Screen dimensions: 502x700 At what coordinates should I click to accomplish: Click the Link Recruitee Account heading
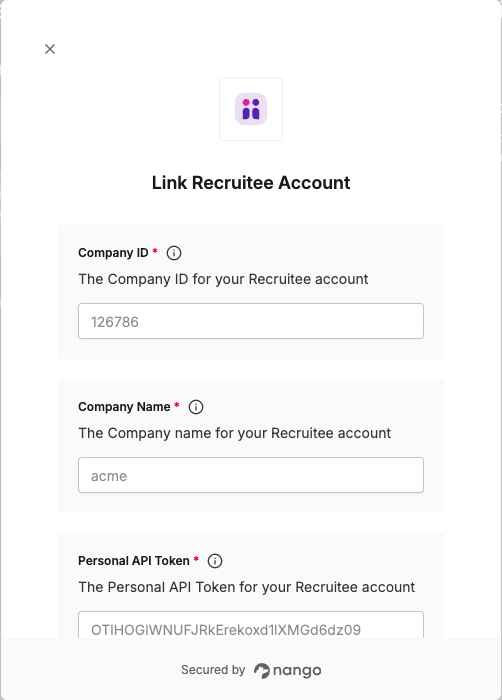(x=251, y=183)
